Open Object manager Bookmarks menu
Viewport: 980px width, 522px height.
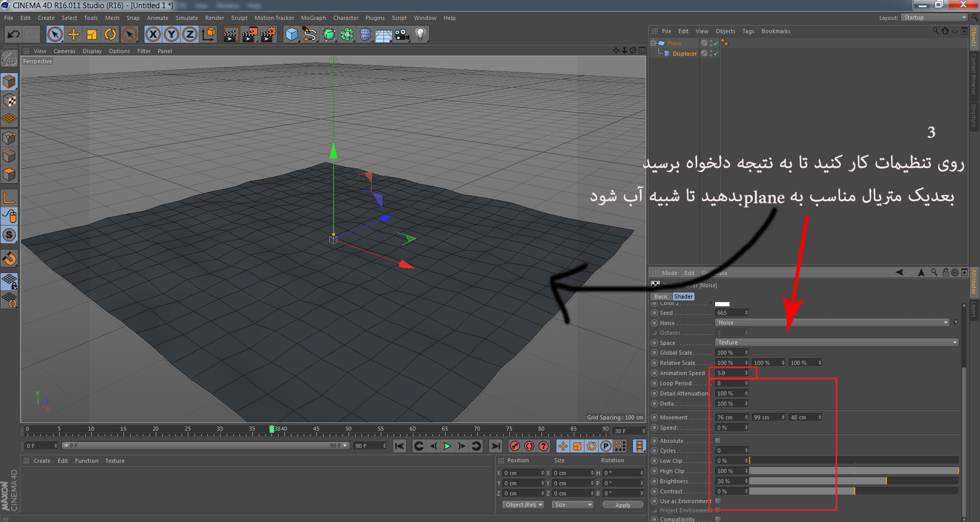(x=776, y=31)
